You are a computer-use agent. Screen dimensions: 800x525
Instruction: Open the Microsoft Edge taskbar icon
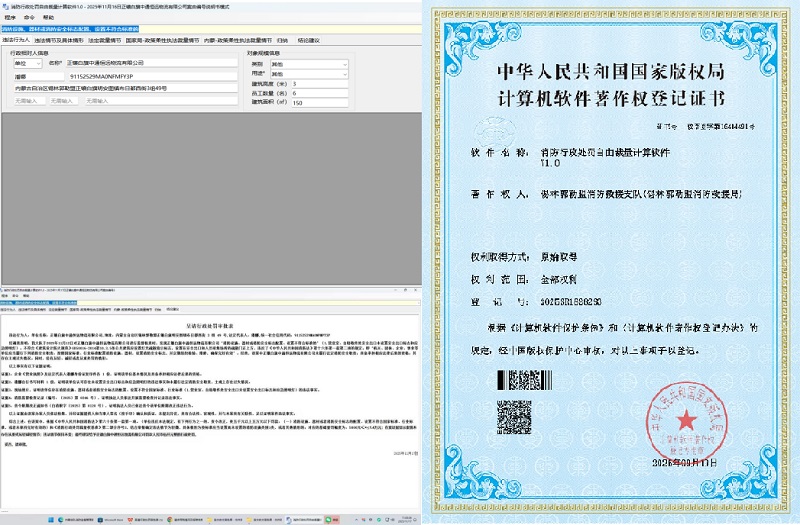pyautogui.click(x=61, y=519)
